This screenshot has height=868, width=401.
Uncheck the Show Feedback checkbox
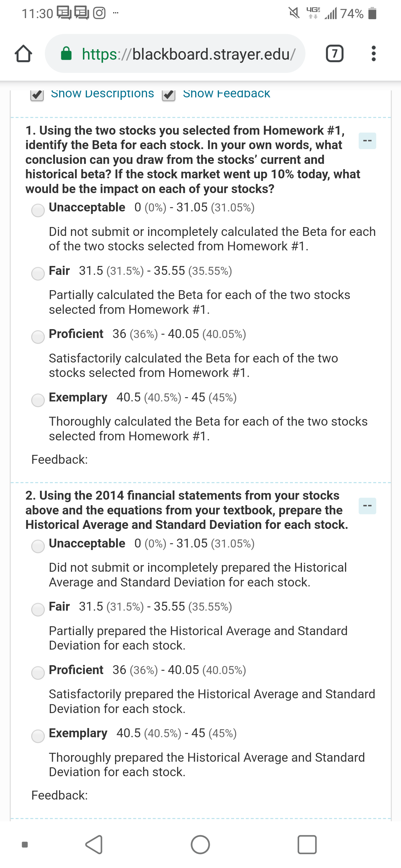(169, 95)
